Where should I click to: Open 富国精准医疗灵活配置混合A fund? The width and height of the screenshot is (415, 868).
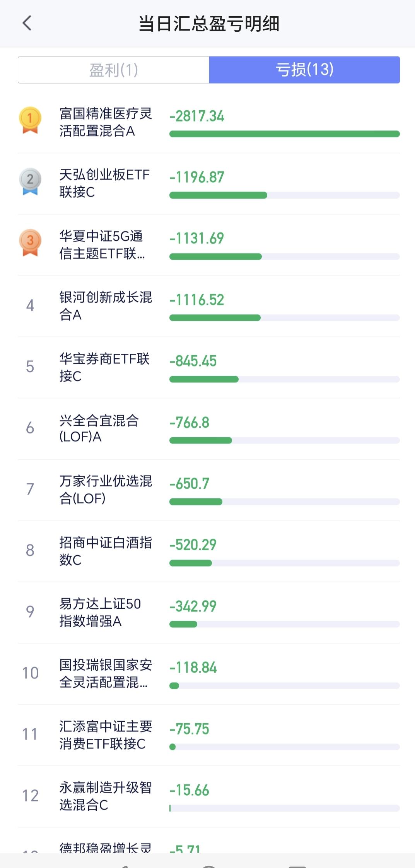tap(105, 122)
